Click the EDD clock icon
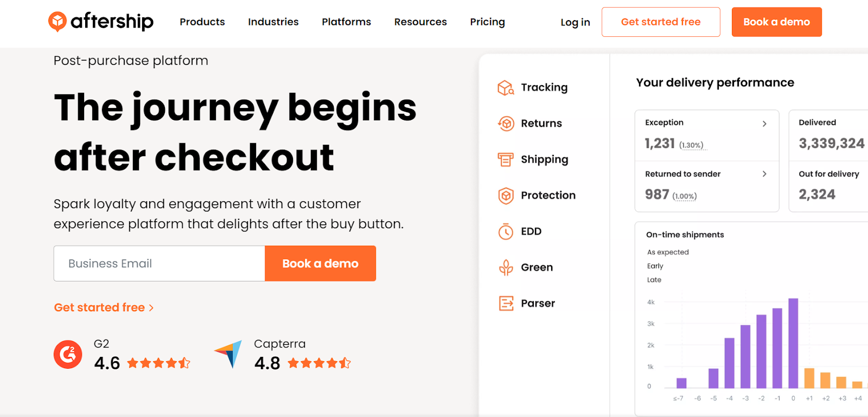Image resolution: width=868 pixels, height=417 pixels. tap(506, 232)
